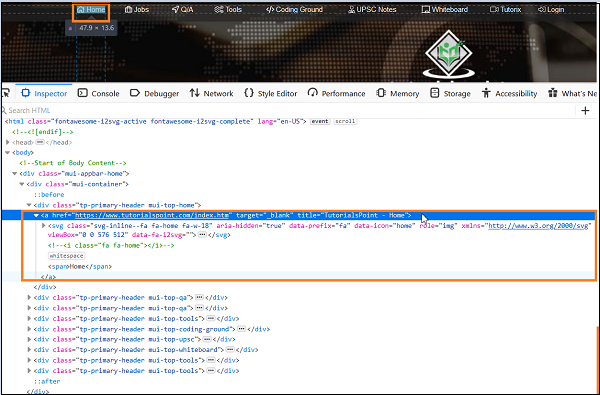Click ellipsis badge of mui-top-whiteboard div

230,349
